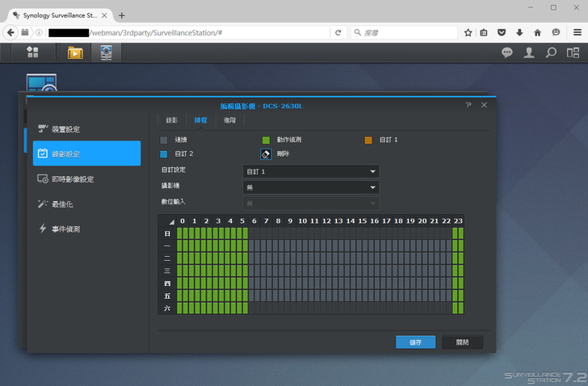Open the notifications chat bubble icon
This screenshot has height=386, width=588.
(507, 52)
